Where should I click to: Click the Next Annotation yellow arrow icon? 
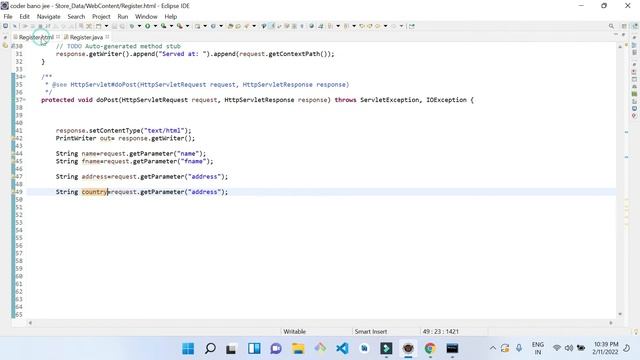tap(330, 26)
